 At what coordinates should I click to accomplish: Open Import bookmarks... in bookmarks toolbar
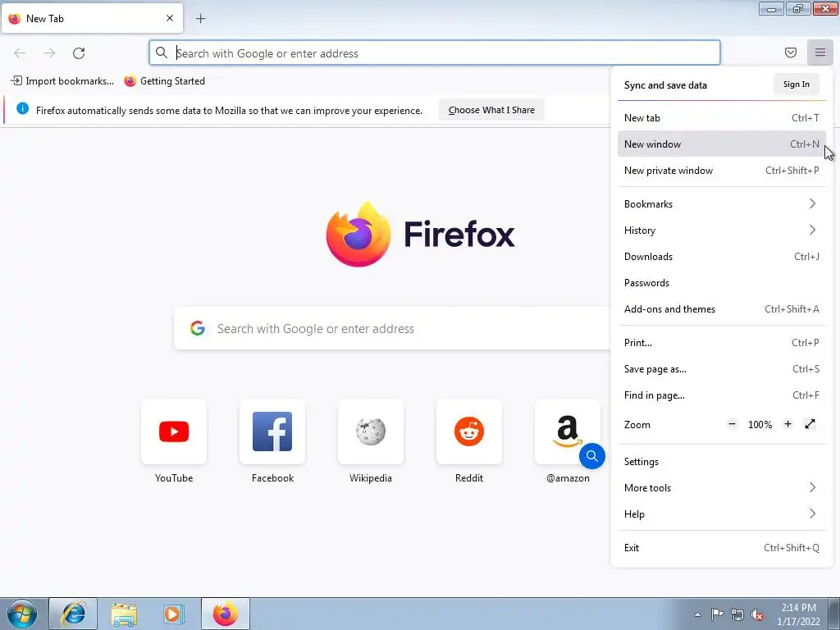click(x=62, y=81)
